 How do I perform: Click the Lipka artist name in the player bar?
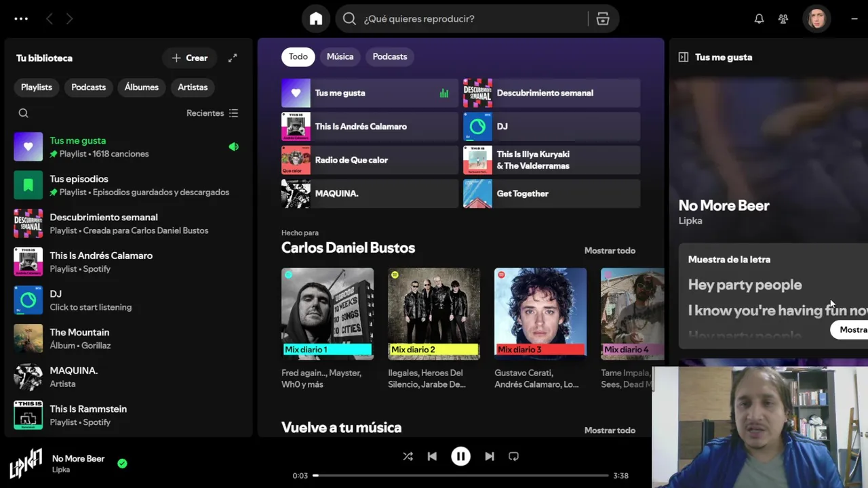[61, 470]
